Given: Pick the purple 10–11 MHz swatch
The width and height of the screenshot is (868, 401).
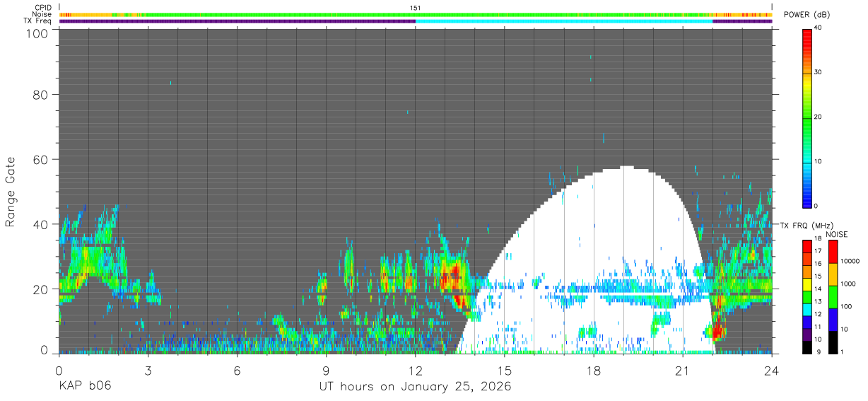Looking at the screenshot, I should (807, 335).
